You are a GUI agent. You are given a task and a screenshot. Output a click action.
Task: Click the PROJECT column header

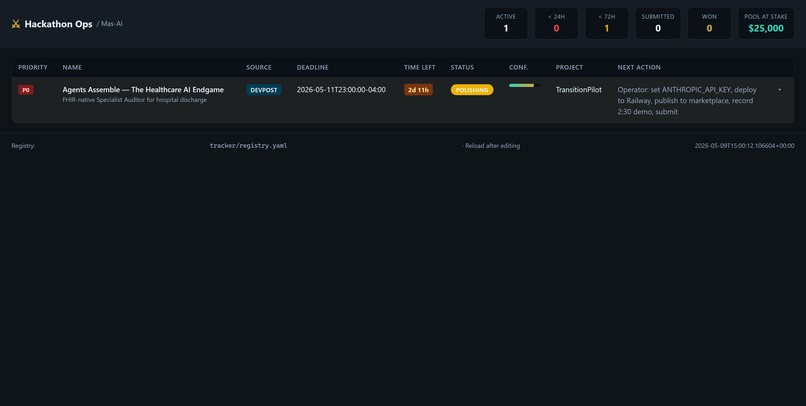coord(569,67)
